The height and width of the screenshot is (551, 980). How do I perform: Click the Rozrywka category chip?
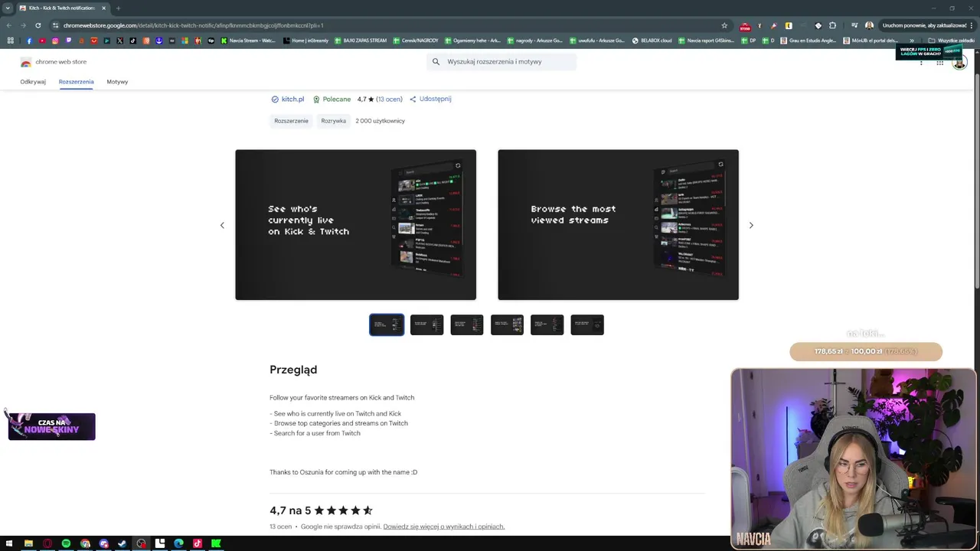(x=334, y=121)
